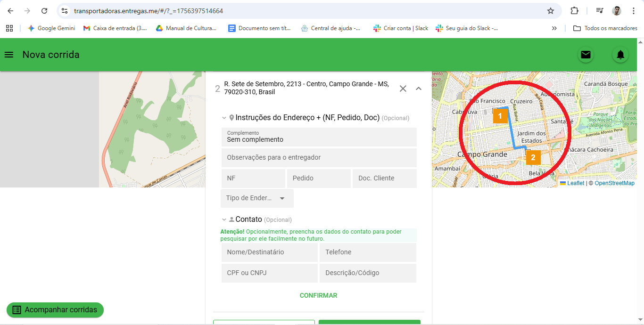644x325 pixels.
Task: Click the CONFIRMAR button
Action: coord(319,296)
